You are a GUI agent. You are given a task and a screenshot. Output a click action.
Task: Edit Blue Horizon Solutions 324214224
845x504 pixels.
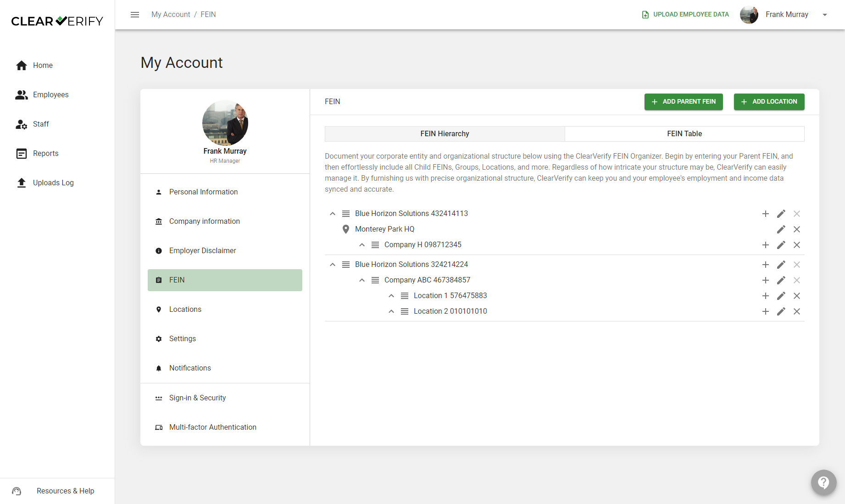click(781, 265)
